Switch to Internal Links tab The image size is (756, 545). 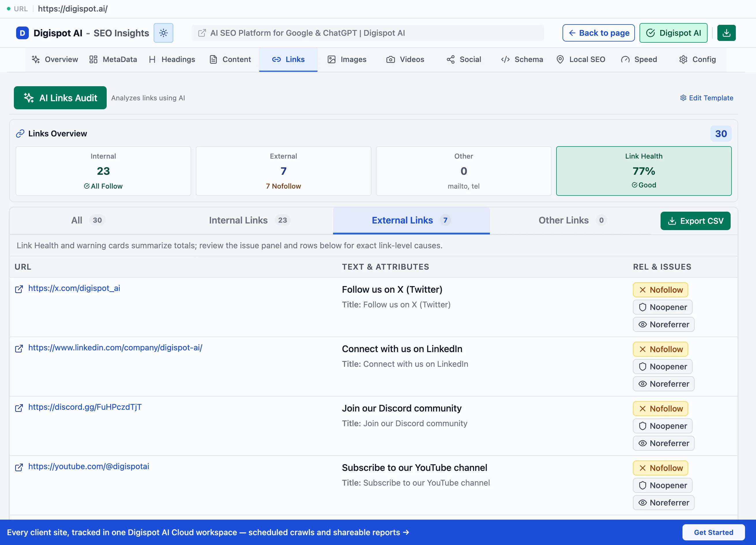tap(249, 220)
